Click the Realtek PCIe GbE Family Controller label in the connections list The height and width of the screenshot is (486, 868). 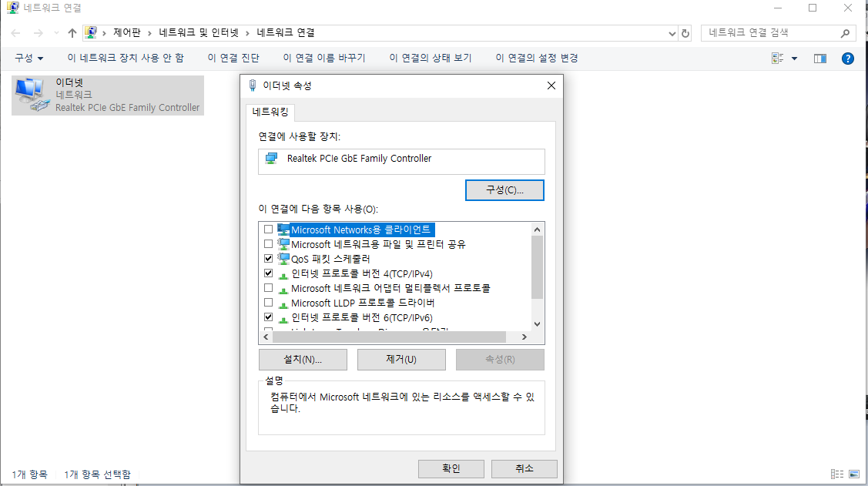click(x=127, y=107)
